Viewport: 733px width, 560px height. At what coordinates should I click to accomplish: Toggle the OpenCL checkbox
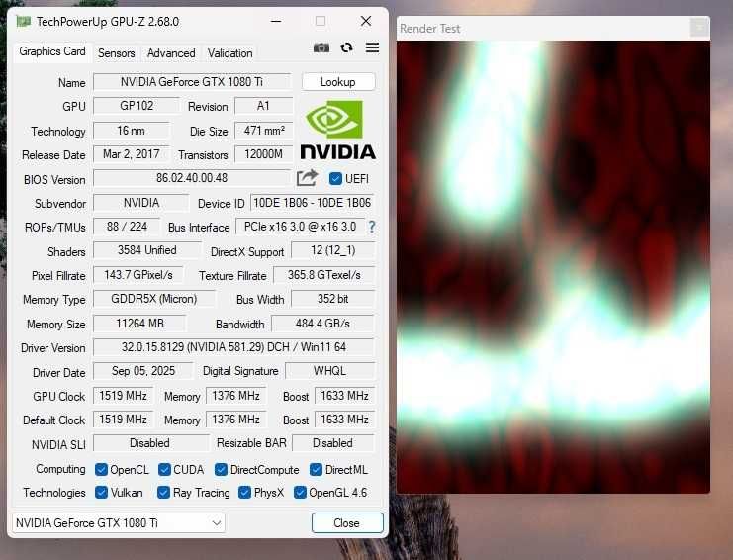101,469
